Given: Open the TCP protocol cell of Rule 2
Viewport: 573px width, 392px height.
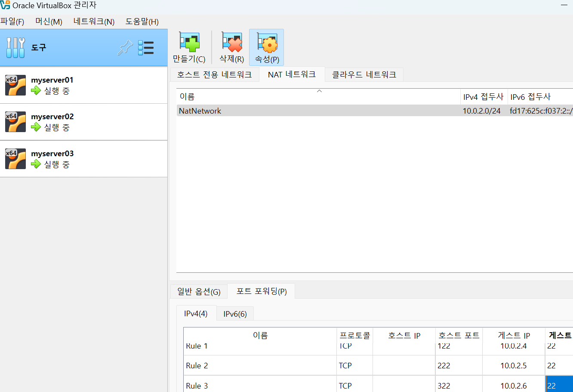Looking at the screenshot, I should [x=355, y=365].
